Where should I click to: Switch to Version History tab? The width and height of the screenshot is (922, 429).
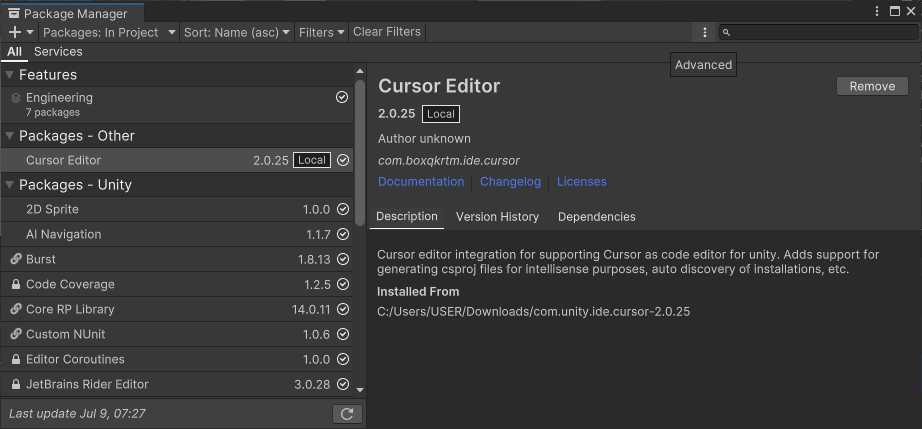pyautogui.click(x=497, y=217)
